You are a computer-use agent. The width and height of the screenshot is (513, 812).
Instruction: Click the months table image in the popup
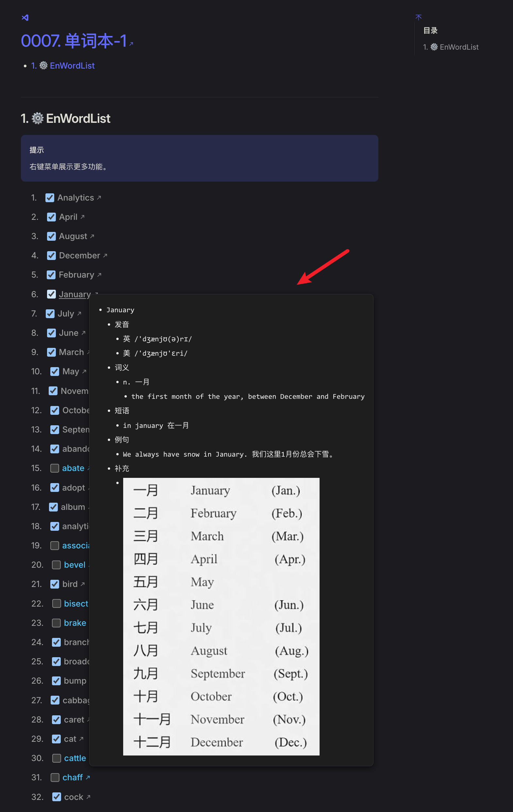point(221,616)
